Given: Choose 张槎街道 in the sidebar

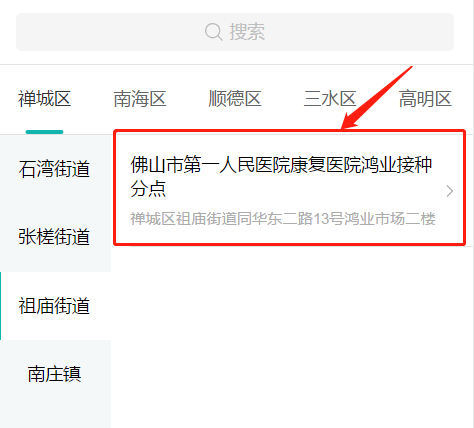Looking at the screenshot, I should point(54,237).
